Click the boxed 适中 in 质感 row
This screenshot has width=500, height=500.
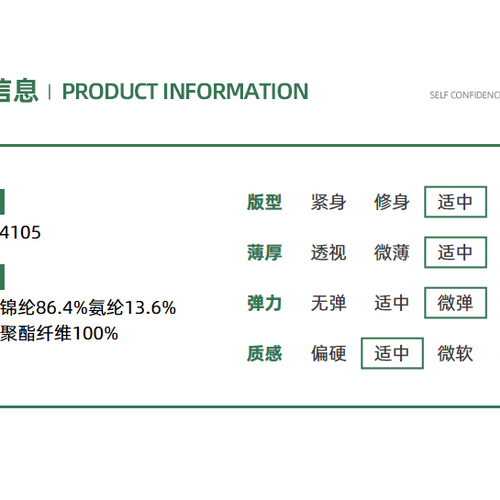392,353
